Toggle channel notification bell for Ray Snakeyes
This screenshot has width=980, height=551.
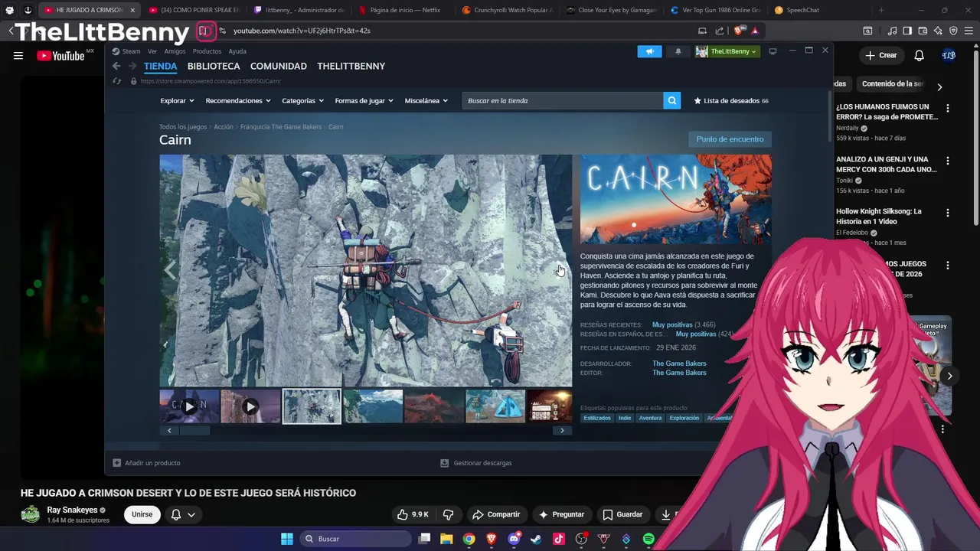pos(183,514)
